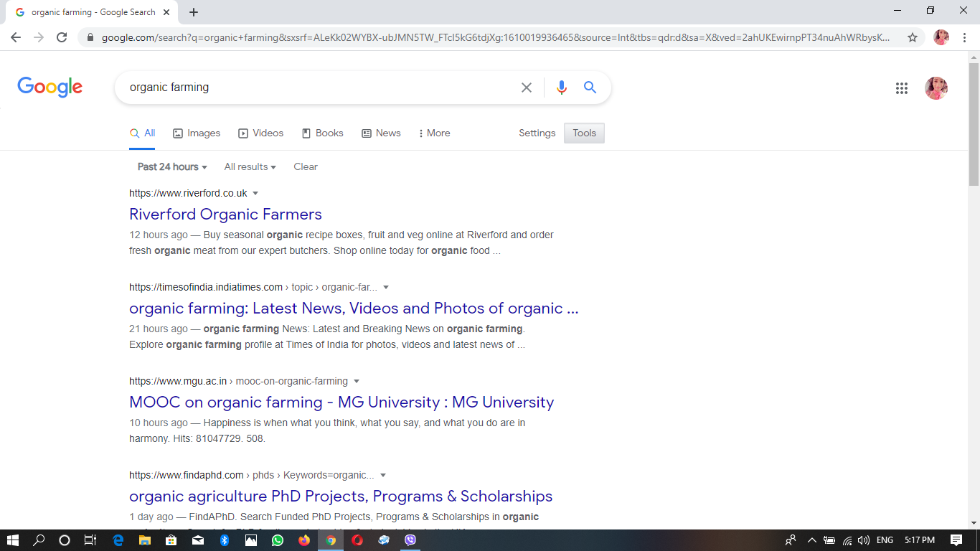Click the 5:17 PM taskbar clock
Screen dimensions: 980x551
tap(920, 540)
